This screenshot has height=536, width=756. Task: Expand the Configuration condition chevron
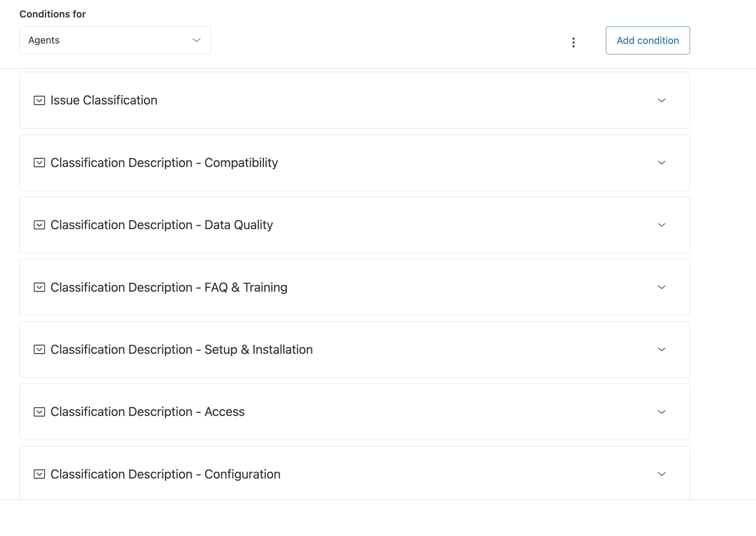662,474
